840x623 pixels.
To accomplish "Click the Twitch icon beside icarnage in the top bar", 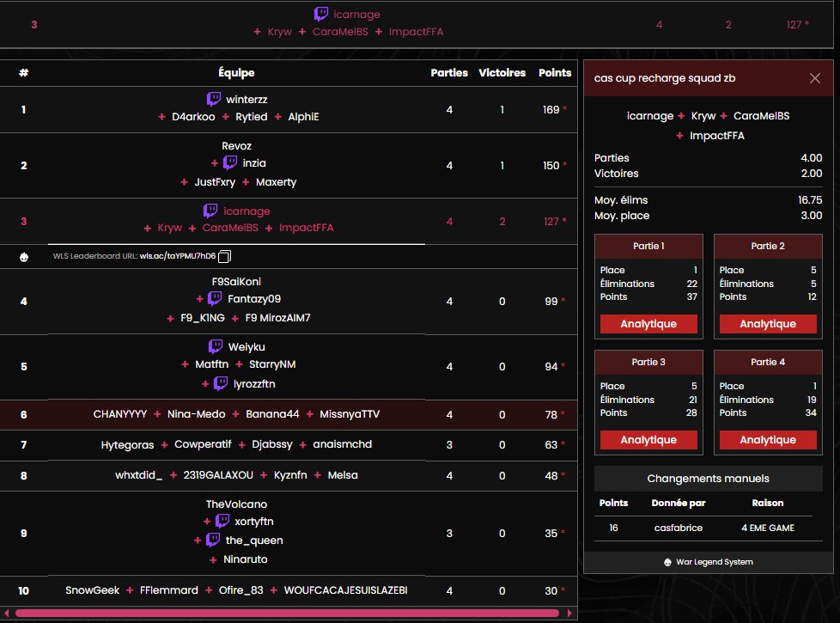I will click(x=322, y=14).
